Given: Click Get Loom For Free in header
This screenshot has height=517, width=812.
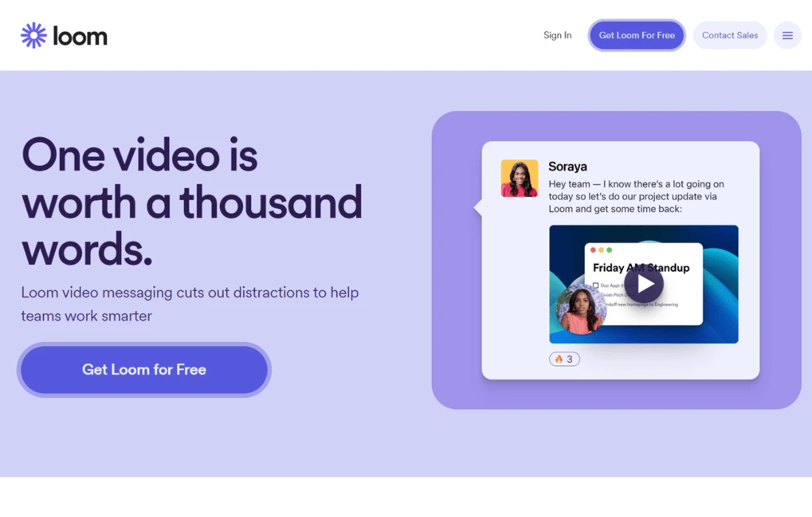Looking at the screenshot, I should coord(636,35).
